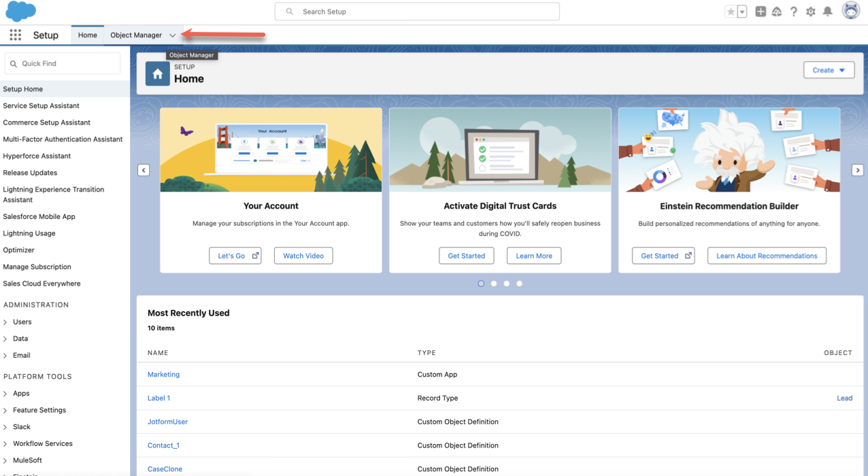Select the third carousel indicator dot
The width and height of the screenshot is (868, 476).
pos(507,284)
